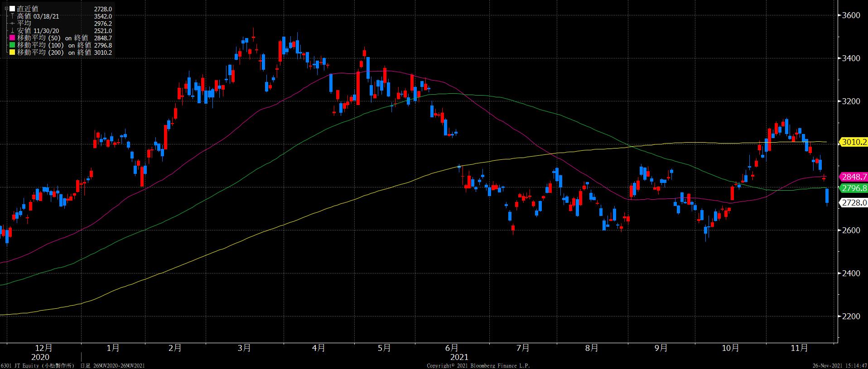Click the magenta 50-day moving average swatch
Image resolution: width=868 pixels, height=369 pixels.
(x=12, y=38)
